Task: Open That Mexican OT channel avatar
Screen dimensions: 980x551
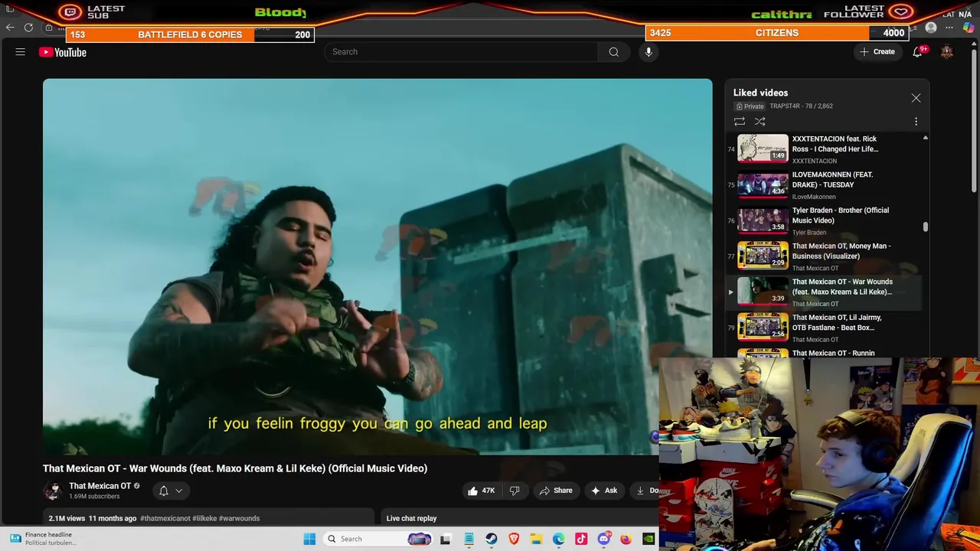Action: 53,491
